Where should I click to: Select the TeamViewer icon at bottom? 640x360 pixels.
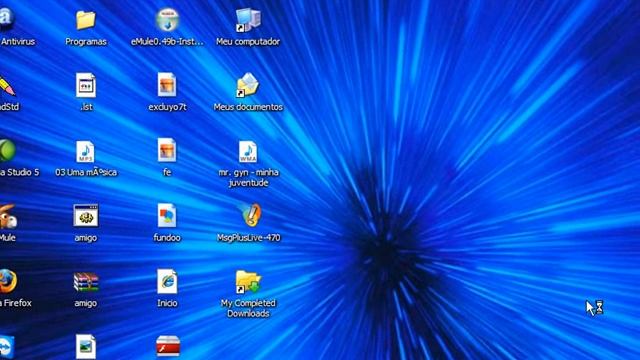(7, 347)
